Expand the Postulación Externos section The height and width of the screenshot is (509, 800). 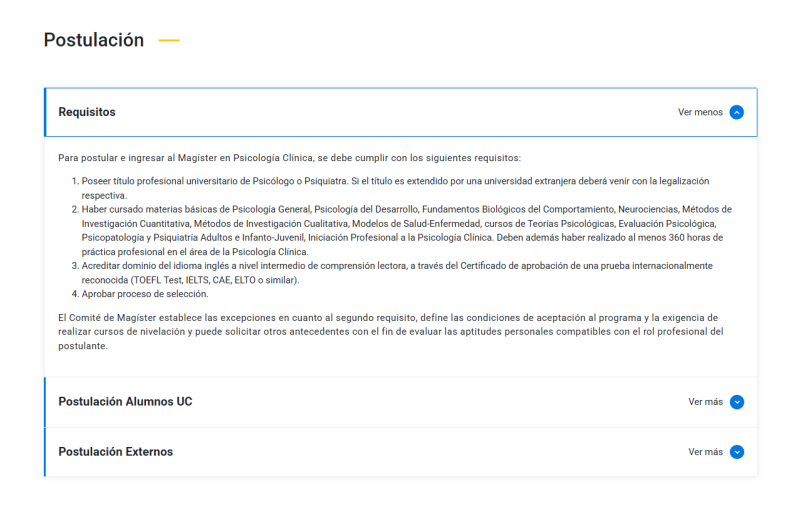401,452
